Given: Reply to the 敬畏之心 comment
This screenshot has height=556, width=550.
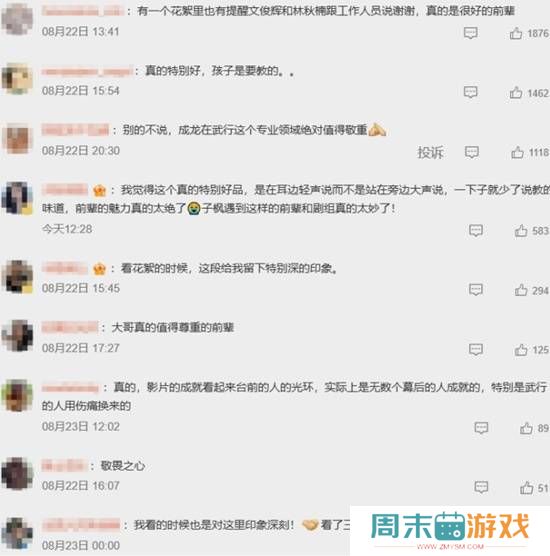Looking at the screenshot, I should coord(481,488).
